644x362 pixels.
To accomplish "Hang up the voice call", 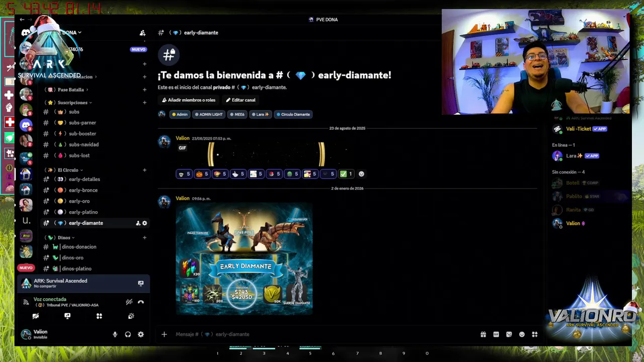I will click(x=141, y=302).
